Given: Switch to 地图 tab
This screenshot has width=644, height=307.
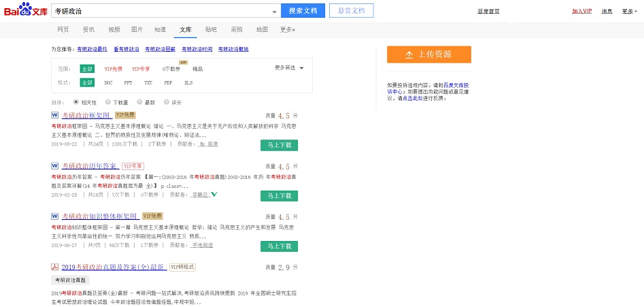Looking at the screenshot, I should pos(262,29).
